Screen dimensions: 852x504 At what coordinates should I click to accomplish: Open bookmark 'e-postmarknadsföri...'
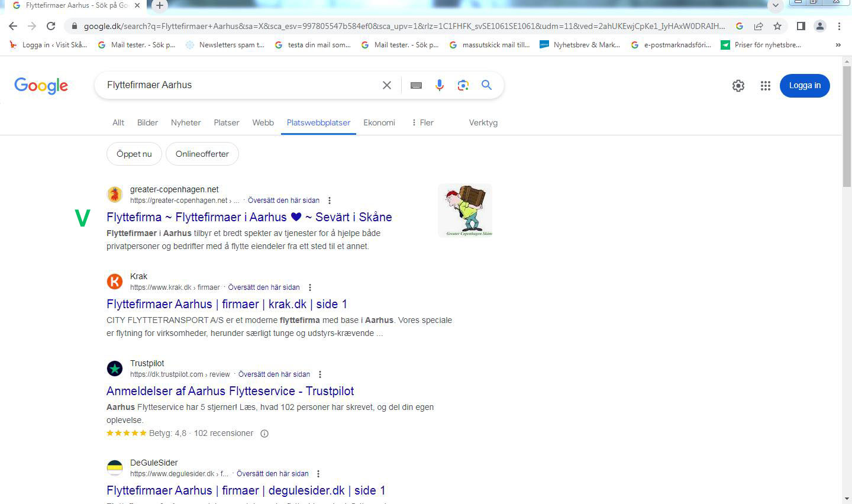671,45
